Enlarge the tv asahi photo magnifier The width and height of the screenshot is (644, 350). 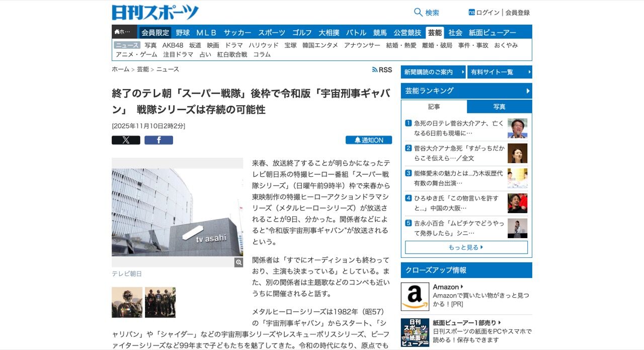pyautogui.click(x=238, y=262)
